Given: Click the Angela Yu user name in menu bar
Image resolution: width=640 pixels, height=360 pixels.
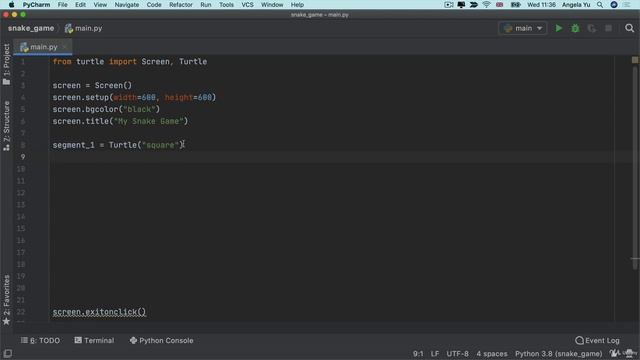Looking at the screenshot, I should 576,5.
